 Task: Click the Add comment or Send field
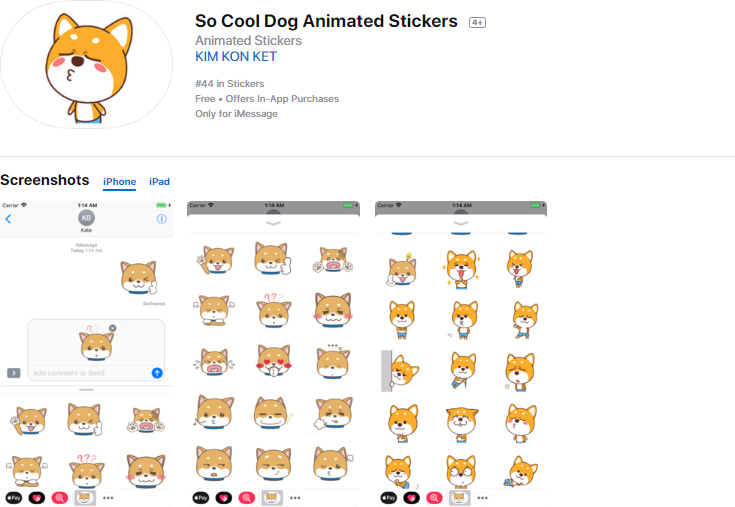pos(88,373)
